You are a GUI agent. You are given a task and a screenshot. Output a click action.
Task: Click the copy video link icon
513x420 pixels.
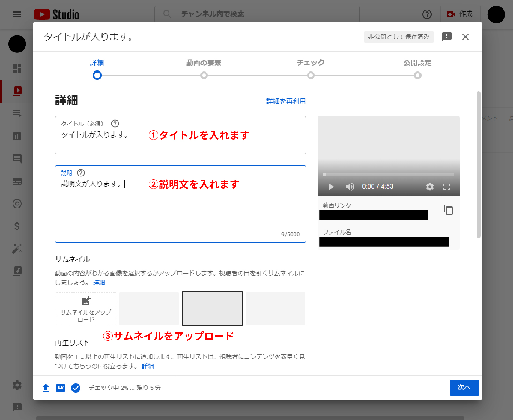448,210
